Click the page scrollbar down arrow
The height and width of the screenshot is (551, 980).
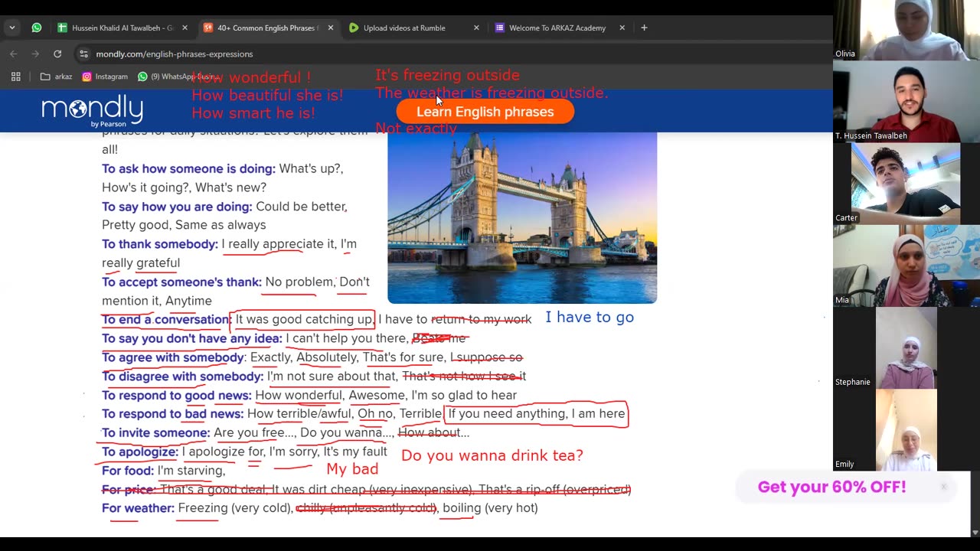(x=975, y=533)
